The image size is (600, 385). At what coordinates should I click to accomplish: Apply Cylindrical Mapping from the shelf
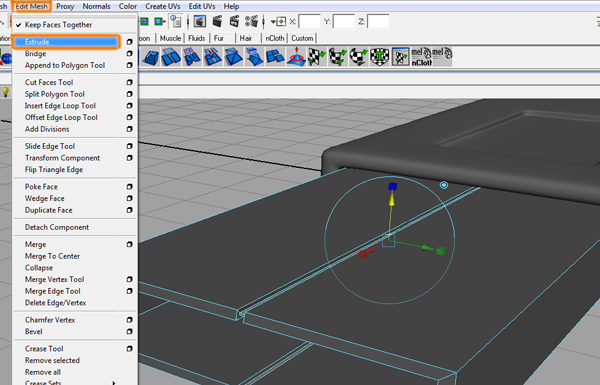(x=338, y=57)
